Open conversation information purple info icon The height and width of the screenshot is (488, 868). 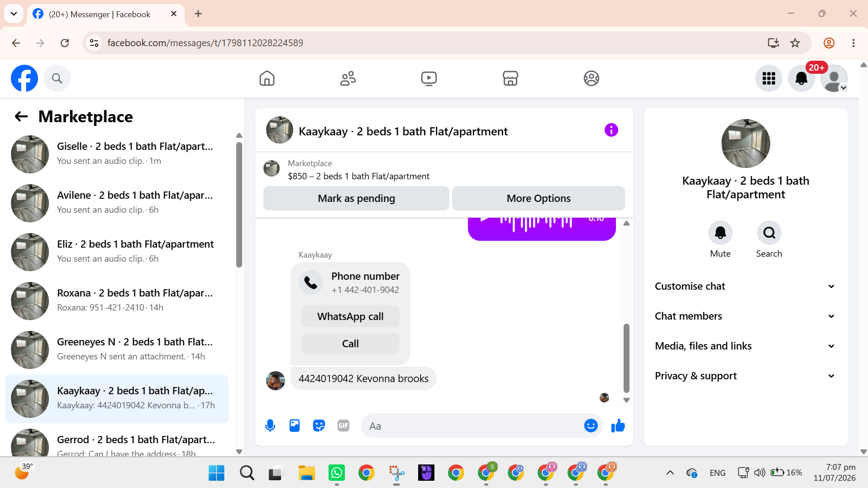click(611, 130)
